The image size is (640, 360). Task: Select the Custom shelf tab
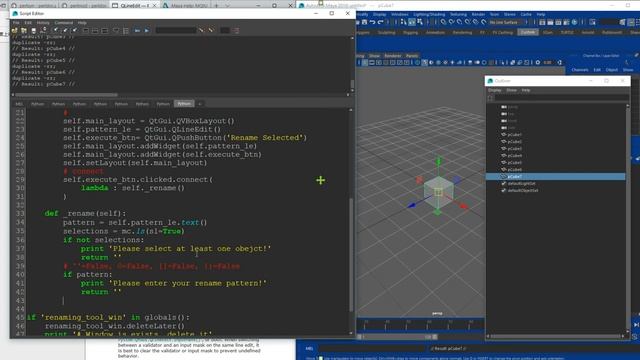tap(528, 32)
